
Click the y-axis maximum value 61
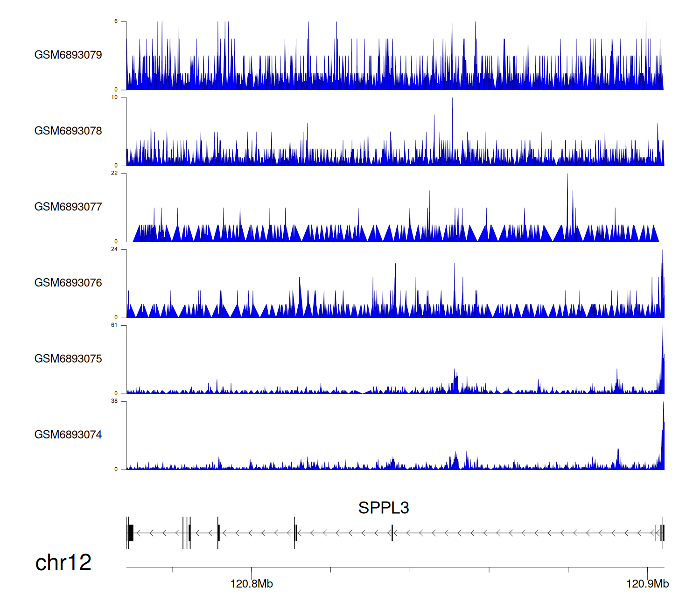[x=114, y=325]
